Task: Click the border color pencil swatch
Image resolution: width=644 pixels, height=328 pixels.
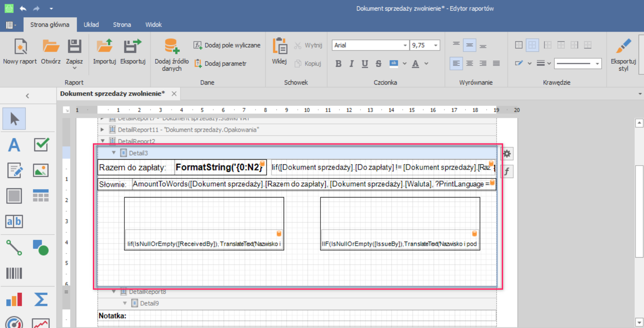Action: pos(519,64)
